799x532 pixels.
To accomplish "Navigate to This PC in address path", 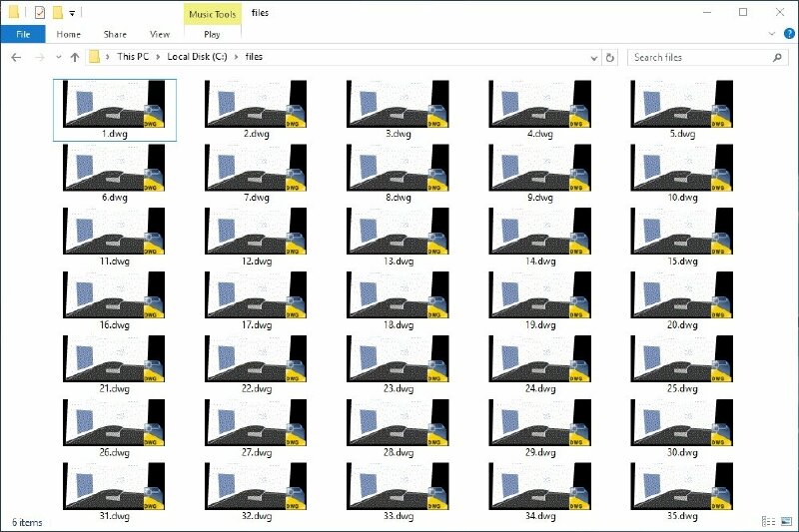I will pos(133,57).
